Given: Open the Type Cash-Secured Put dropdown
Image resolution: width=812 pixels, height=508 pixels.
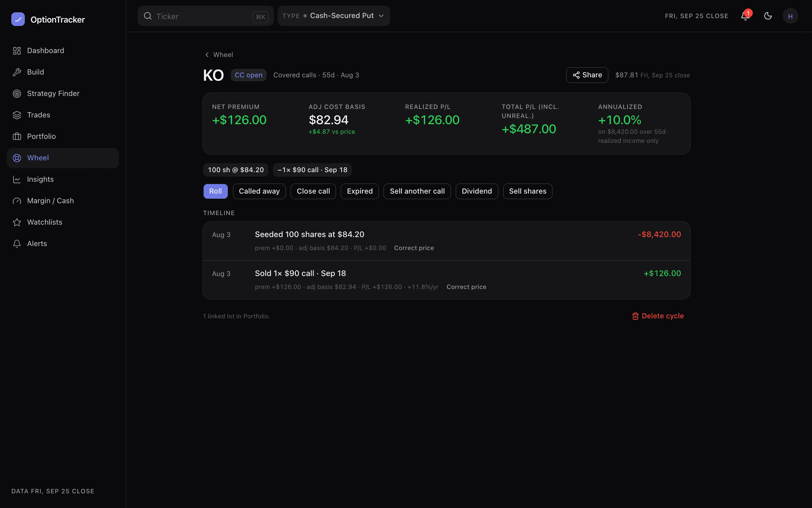Looking at the screenshot, I should 334,16.
